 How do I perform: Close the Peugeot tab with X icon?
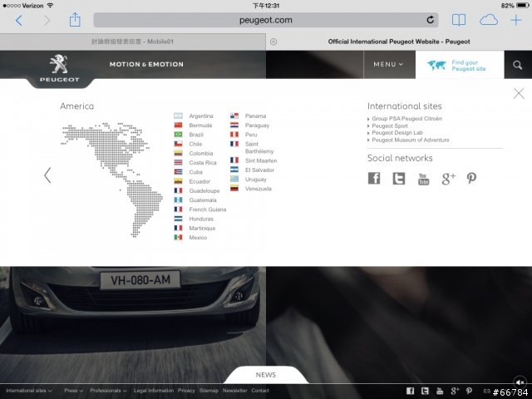pyautogui.click(x=273, y=42)
